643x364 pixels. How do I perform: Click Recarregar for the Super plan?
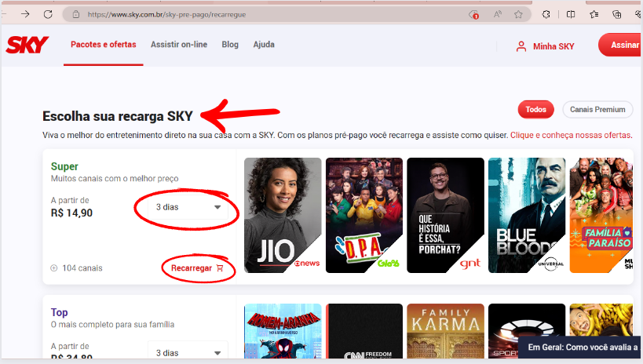pos(197,268)
